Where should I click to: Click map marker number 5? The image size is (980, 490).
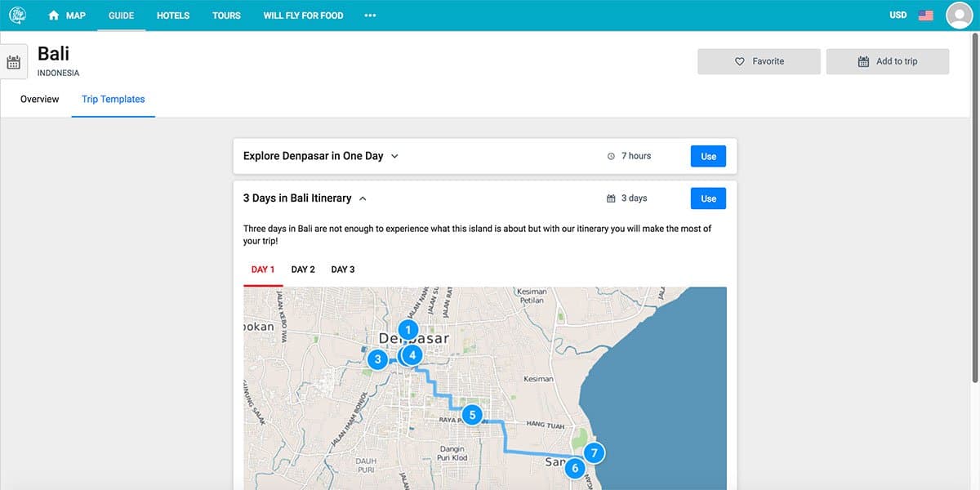click(472, 415)
